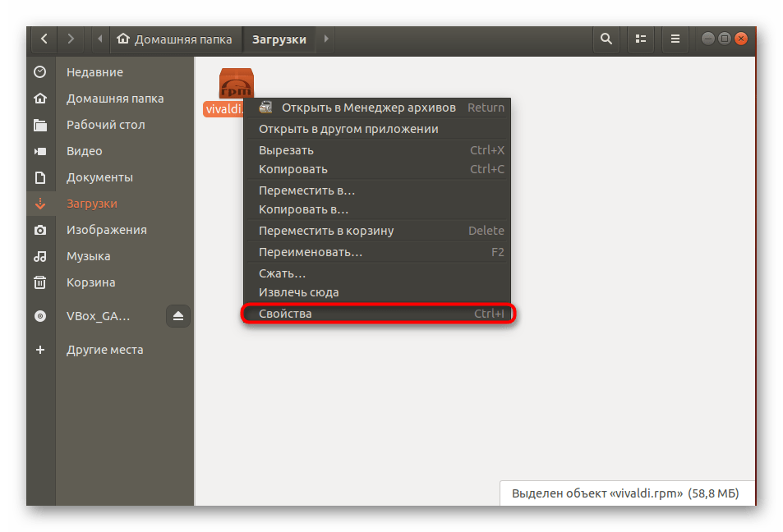
Task: Click the Домашняя папка breadcrumb
Action: 174,39
